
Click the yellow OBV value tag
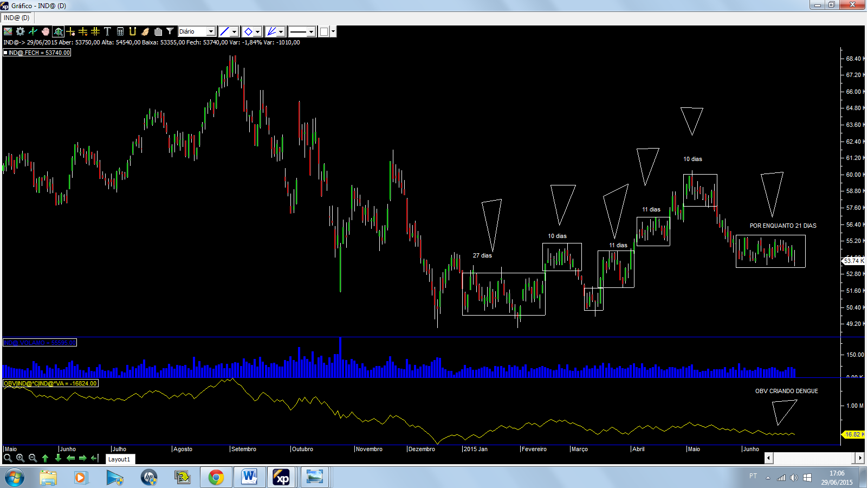coord(853,434)
